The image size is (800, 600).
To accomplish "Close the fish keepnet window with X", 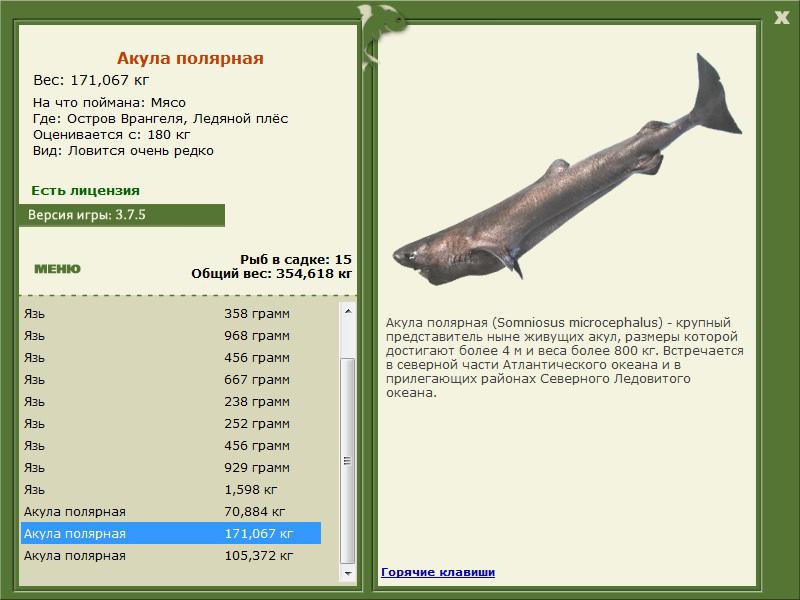I will (781, 18).
